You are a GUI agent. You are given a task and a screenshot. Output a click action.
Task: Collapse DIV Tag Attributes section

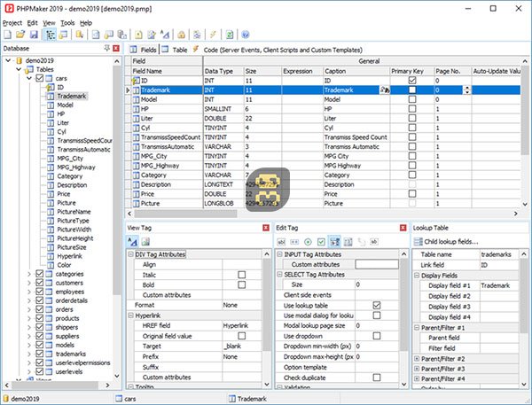point(130,254)
